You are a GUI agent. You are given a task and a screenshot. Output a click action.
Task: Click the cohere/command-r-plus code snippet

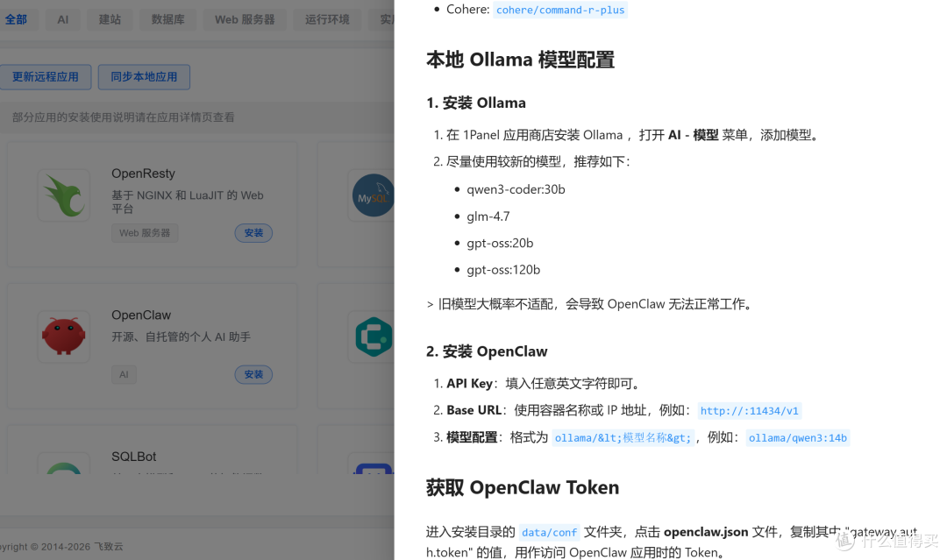tap(560, 11)
